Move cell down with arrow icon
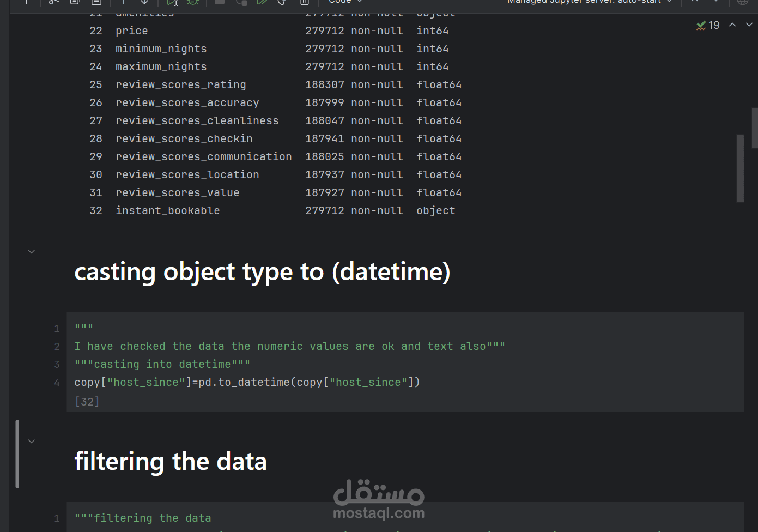Image resolution: width=758 pixels, height=532 pixels. click(144, 2)
